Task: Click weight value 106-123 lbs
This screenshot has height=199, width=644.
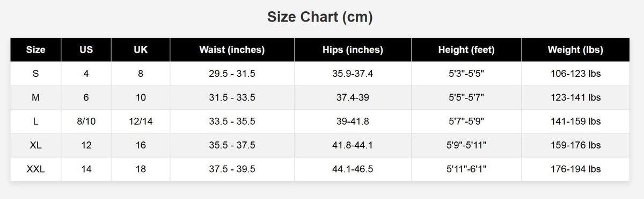Action: (575, 74)
